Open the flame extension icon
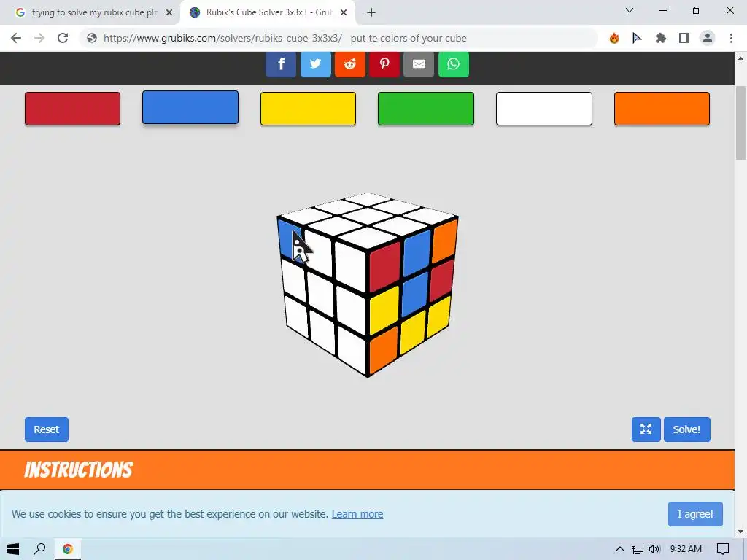This screenshot has height=560, width=747. pyautogui.click(x=614, y=38)
